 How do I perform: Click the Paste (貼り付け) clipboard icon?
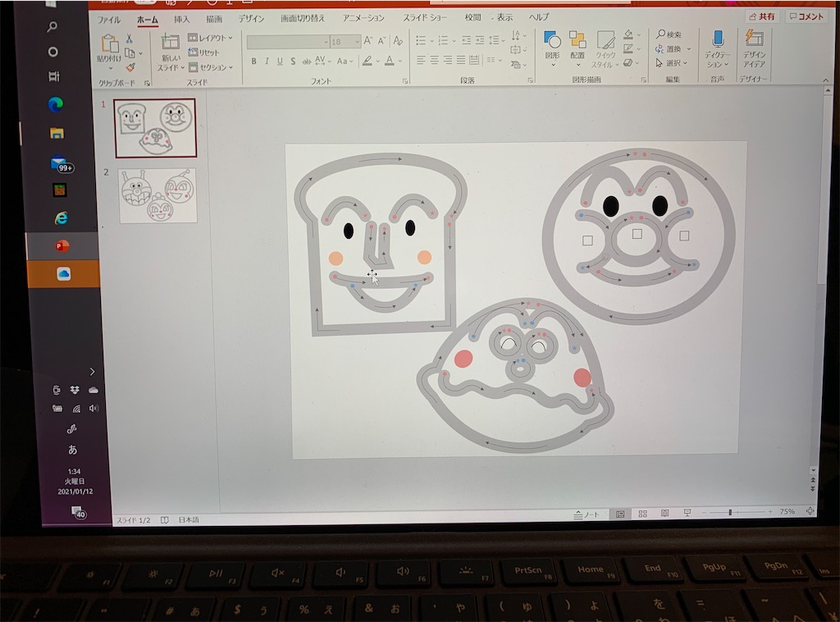point(109,45)
